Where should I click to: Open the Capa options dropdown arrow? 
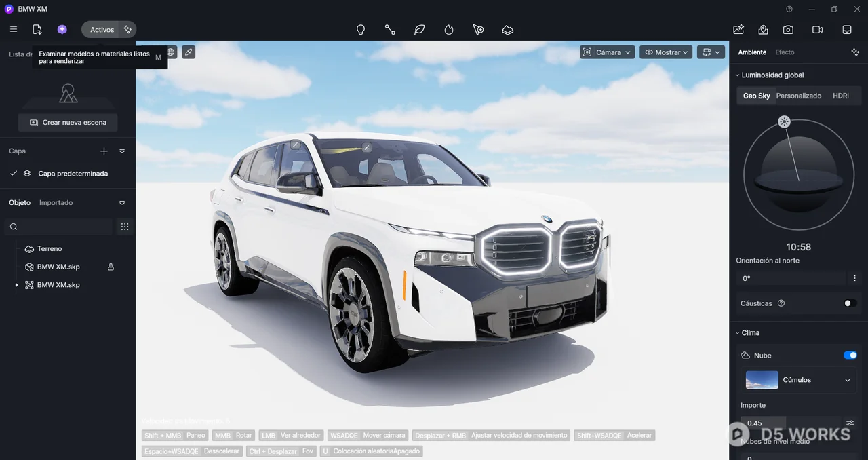pos(122,151)
